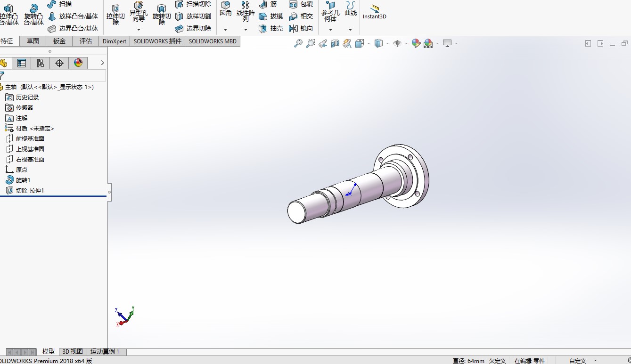Viewport: 631px width, 364px height.
Task: Choose the 筋 rib tool
Action: click(268, 4)
